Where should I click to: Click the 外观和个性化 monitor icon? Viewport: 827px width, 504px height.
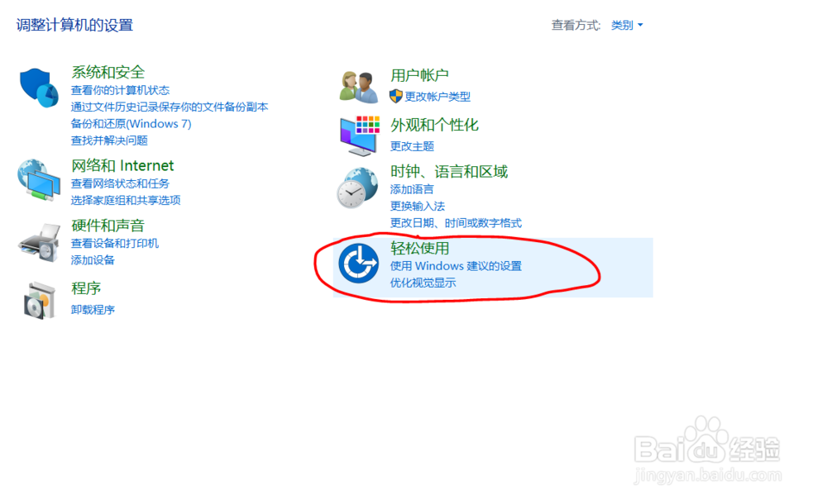360,136
